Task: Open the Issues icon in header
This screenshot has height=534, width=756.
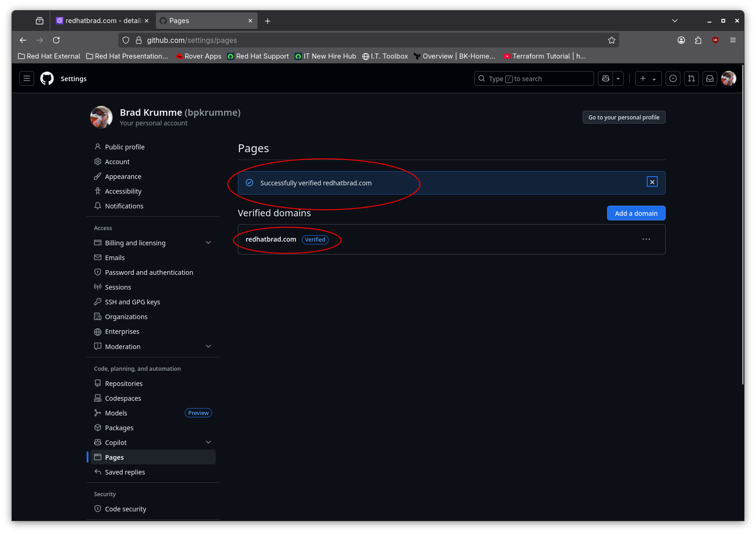Action: coord(673,79)
